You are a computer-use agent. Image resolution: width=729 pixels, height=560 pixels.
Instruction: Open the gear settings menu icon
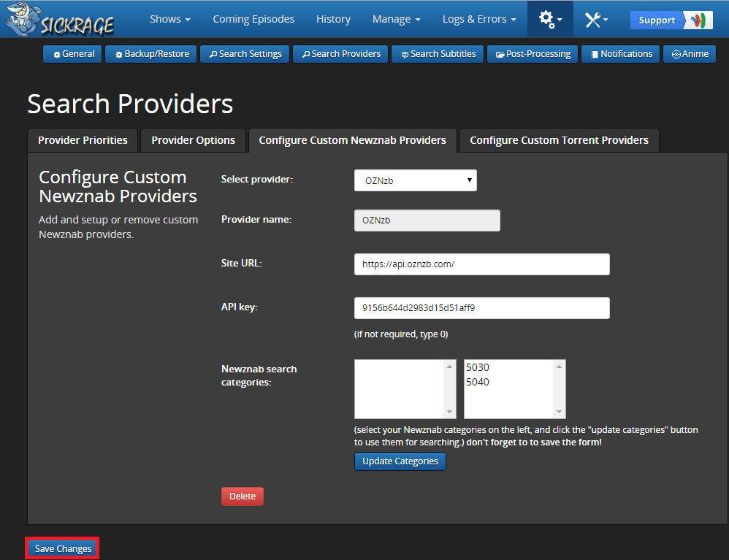click(x=550, y=20)
